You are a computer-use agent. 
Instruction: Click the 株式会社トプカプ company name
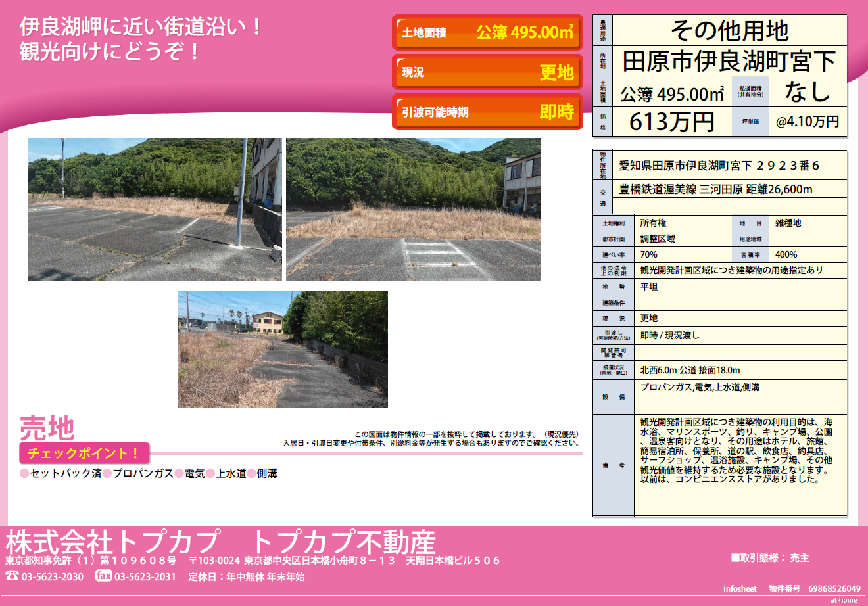(x=112, y=542)
